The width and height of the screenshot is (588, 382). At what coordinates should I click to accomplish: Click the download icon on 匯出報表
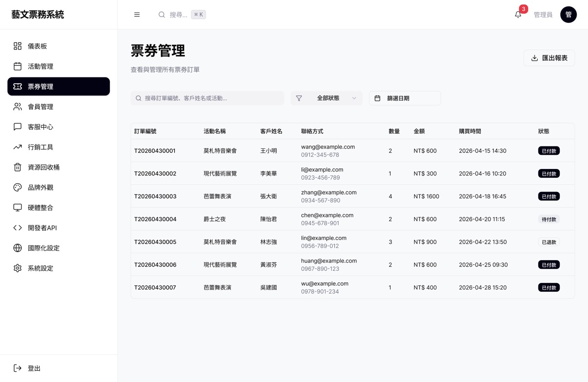[535, 58]
